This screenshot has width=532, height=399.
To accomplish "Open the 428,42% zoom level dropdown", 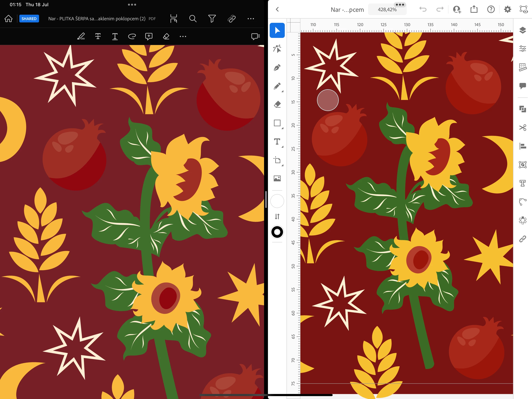I will 387,10.
